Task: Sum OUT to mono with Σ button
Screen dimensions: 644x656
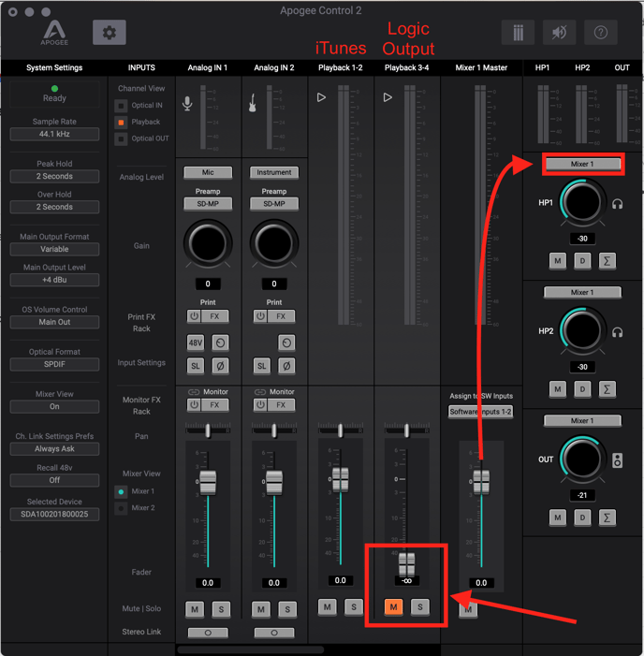Action: (607, 518)
